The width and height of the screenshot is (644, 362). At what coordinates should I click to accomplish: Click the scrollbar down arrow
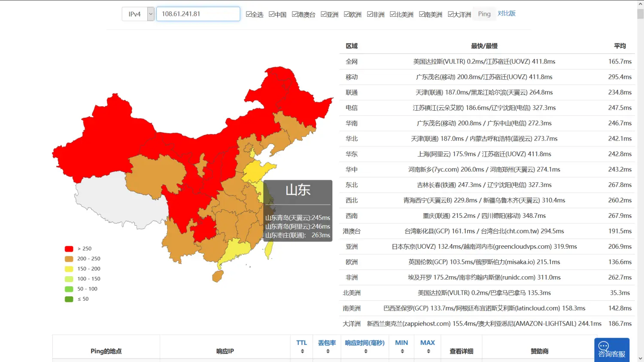pyautogui.click(x=640, y=358)
